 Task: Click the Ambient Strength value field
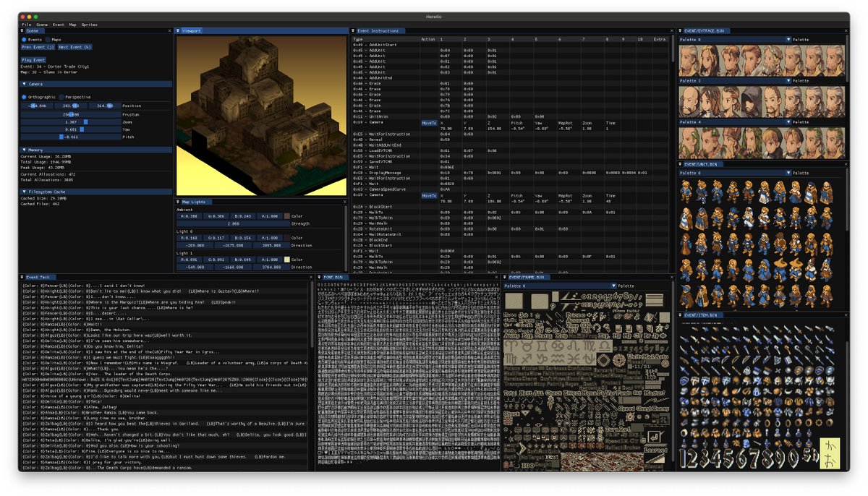coord(234,223)
